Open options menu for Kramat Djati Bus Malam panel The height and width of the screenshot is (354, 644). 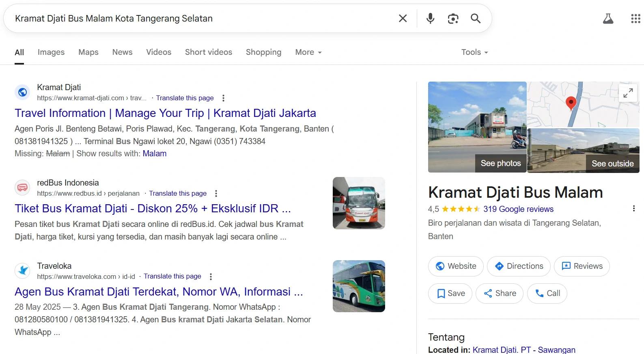[633, 209]
